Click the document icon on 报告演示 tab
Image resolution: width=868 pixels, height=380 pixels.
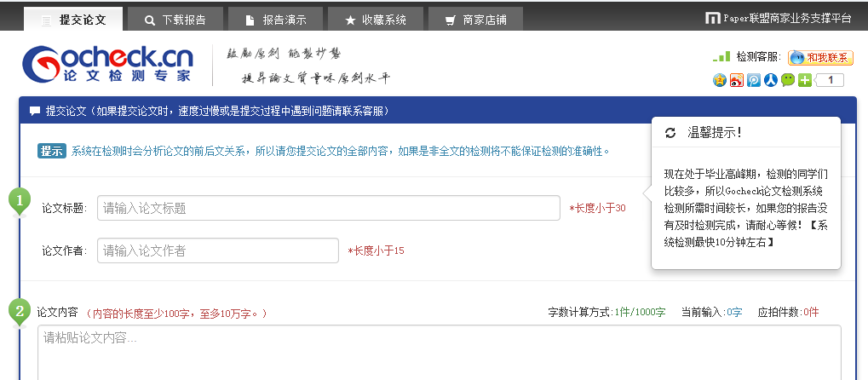click(x=250, y=20)
